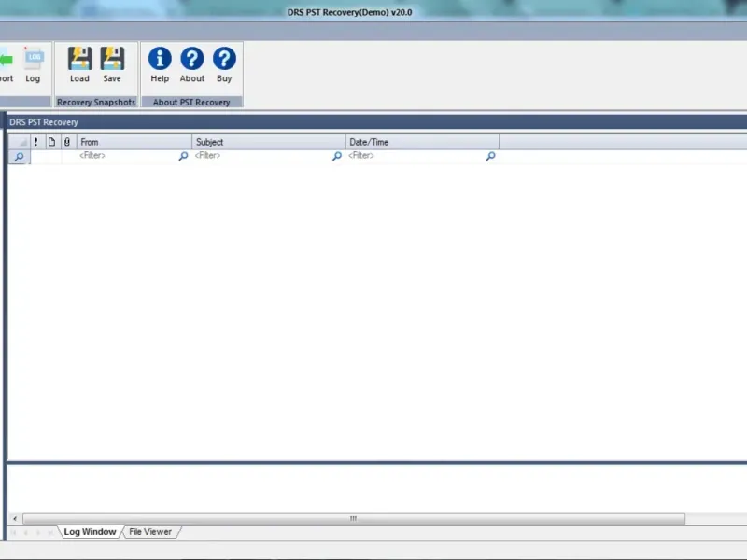The height and width of the screenshot is (560, 747).
Task: Click the filter row magnifier icon
Action: [19, 157]
